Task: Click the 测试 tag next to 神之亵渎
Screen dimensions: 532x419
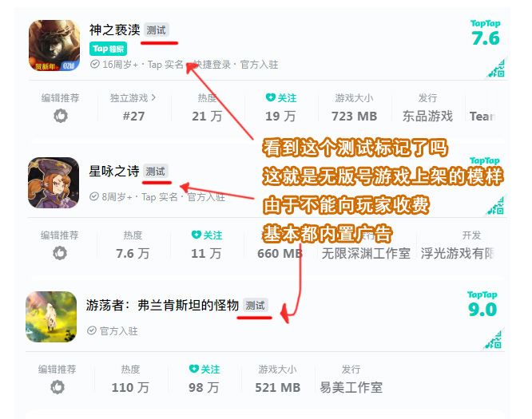Action: (x=156, y=30)
